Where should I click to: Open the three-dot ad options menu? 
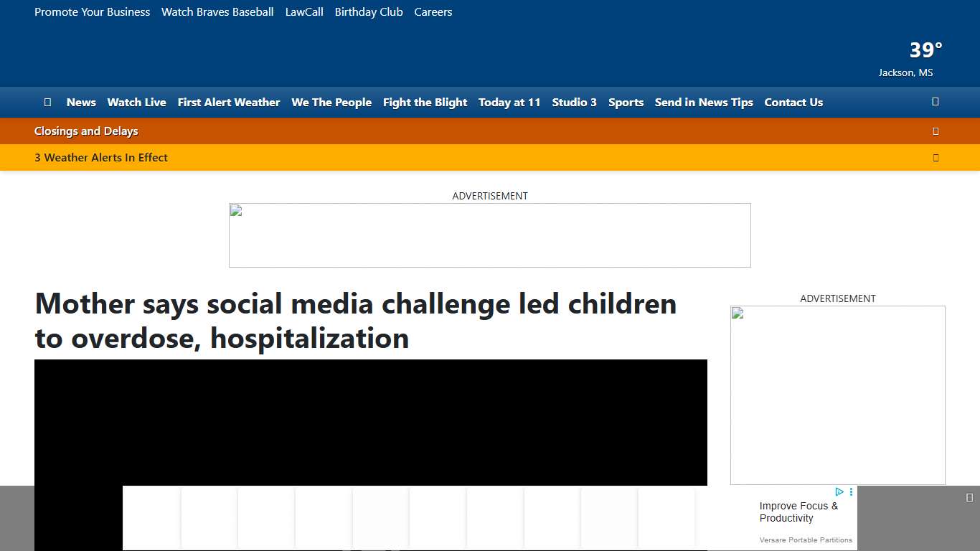click(x=851, y=491)
